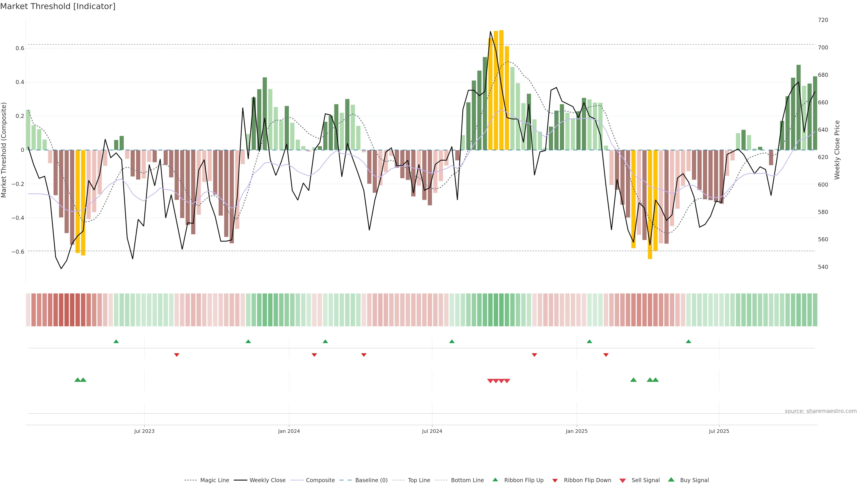Click Ribbon Flip Up legend triangle
Image resolution: width=868 pixels, height=488 pixels.
pyautogui.click(x=495, y=480)
